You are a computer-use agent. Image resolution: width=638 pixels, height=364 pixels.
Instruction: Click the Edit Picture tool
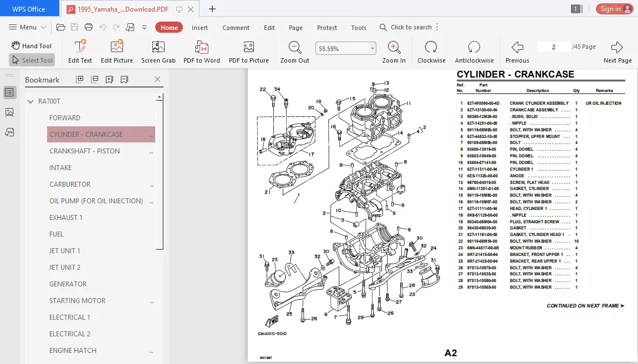pyautogui.click(x=117, y=52)
